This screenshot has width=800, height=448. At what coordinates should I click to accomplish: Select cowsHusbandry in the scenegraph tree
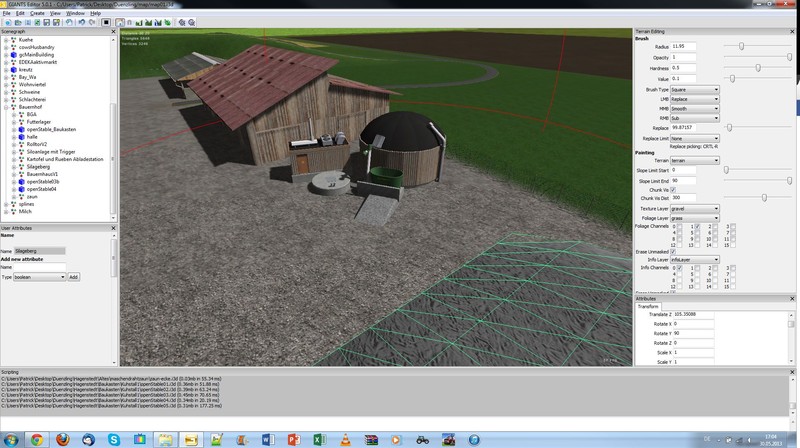click(x=37, y=47)
